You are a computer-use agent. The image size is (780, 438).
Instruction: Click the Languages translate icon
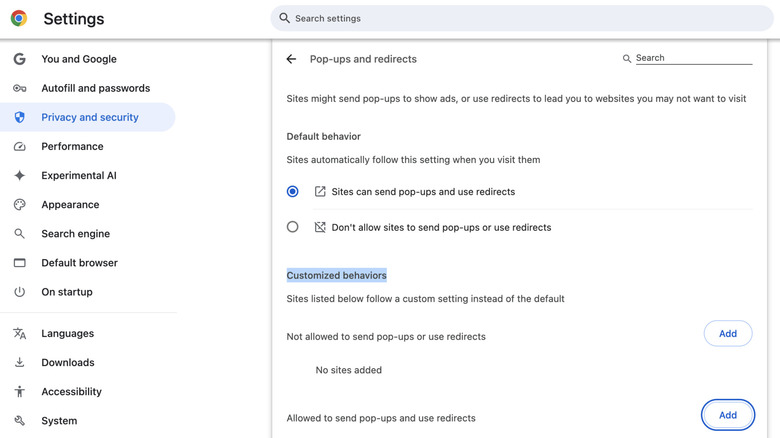point(19,333)
